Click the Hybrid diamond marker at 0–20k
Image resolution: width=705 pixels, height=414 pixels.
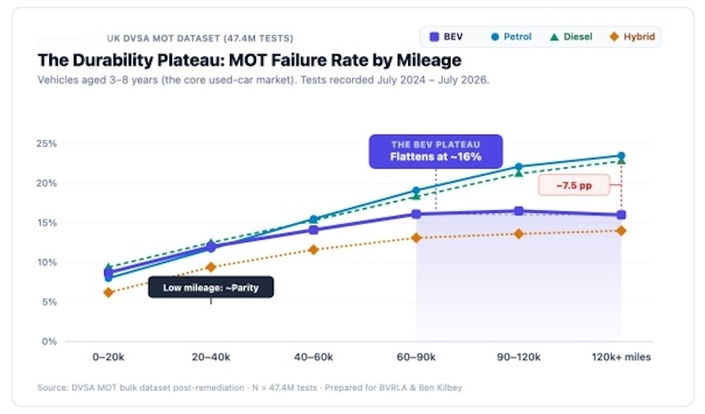(x=108, y=293)
